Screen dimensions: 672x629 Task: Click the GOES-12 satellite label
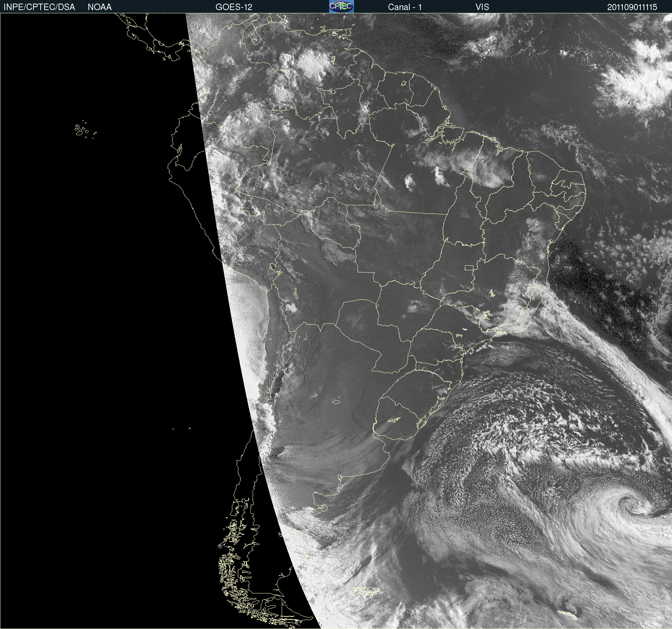pyautogui.click(x=234, y=7)
